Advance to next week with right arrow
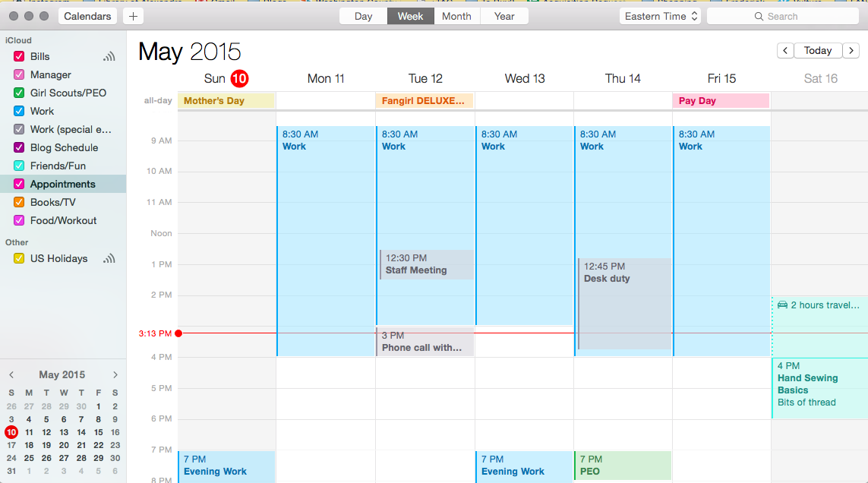This screenshot has width=868, height=483. 851,50
